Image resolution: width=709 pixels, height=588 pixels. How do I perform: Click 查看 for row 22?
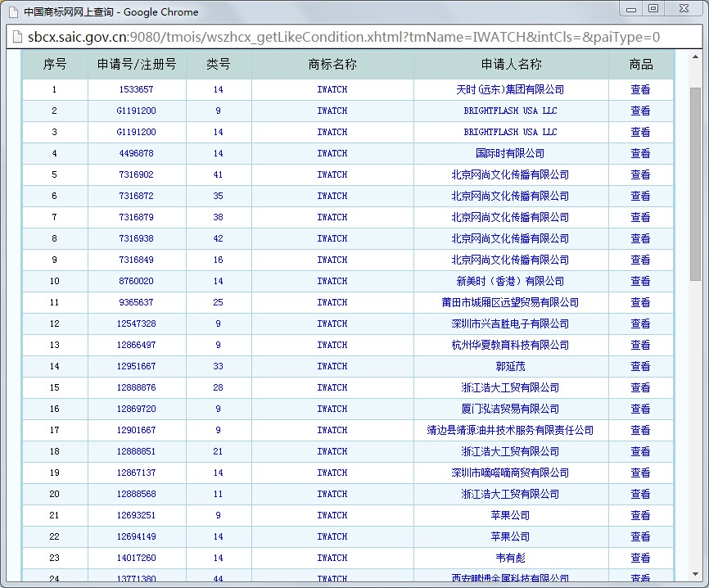click(x=640, y=536)
